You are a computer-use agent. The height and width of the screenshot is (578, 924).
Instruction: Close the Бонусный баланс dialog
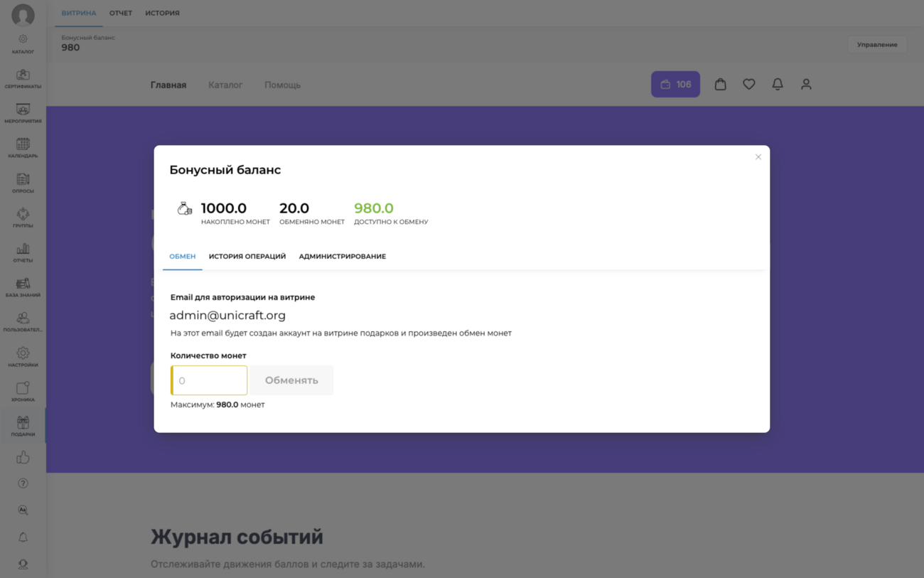pyautogui.click(x=758, y=157)
